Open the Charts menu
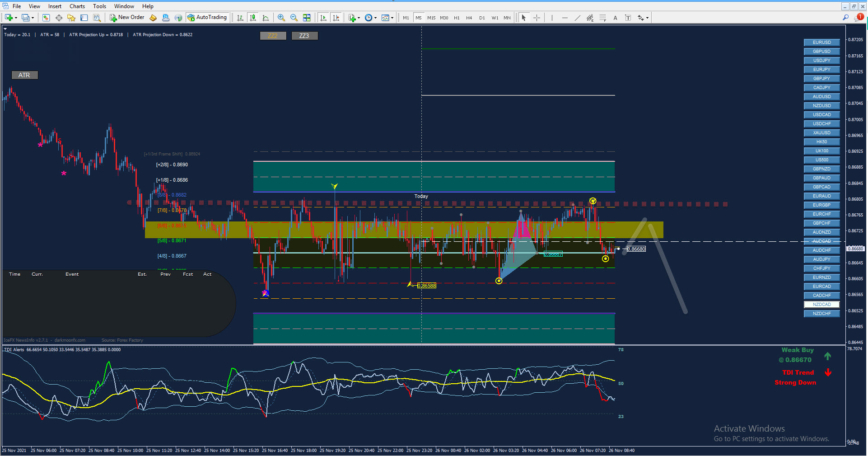Viewport: 868px width, 456px height. (77, 6)
